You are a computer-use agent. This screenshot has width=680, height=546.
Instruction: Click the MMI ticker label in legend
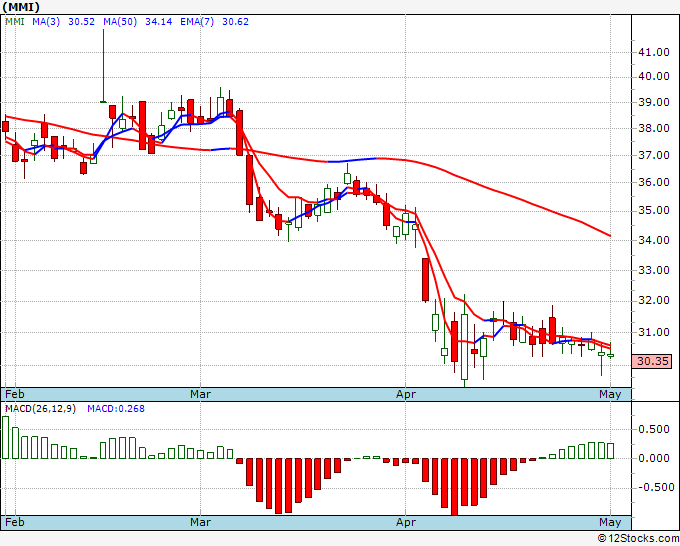[15, 22]
